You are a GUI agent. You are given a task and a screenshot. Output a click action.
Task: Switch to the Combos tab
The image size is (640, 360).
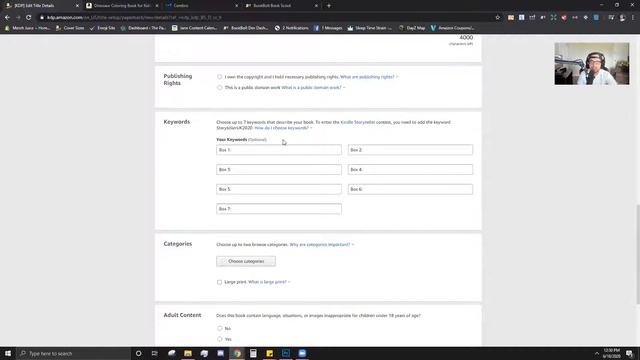[199, 6]
